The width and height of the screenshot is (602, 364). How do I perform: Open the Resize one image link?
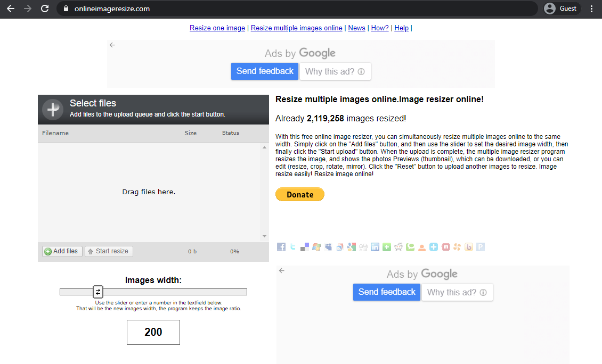[217, 28]
